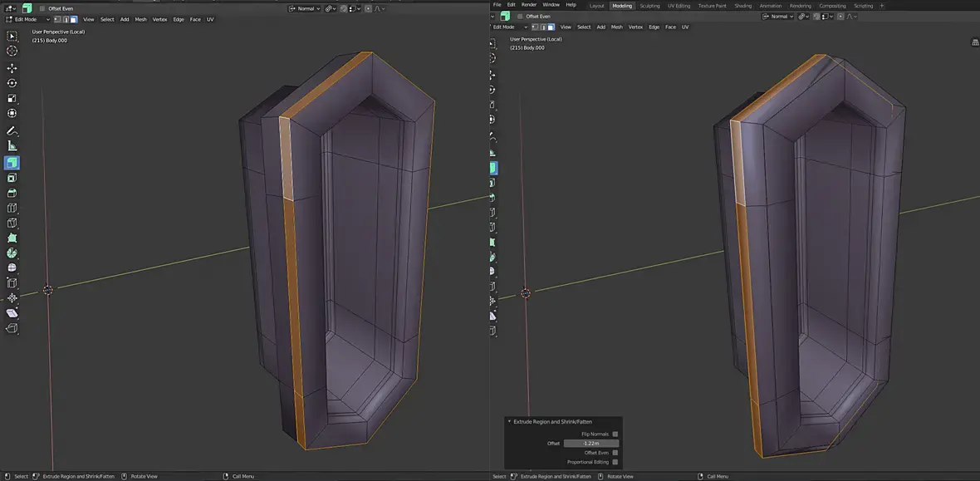Click the Offset value slider showing 1.22m
This screenshot has height=481, width=980.
point(590,444)
